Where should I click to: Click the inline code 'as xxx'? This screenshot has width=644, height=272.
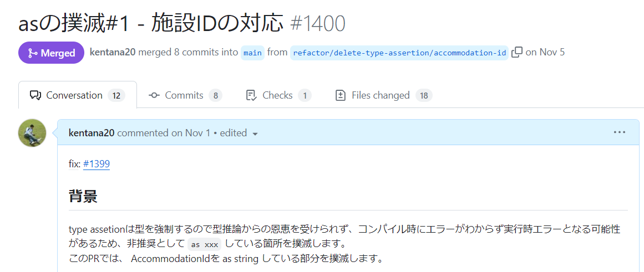point(205,244)
